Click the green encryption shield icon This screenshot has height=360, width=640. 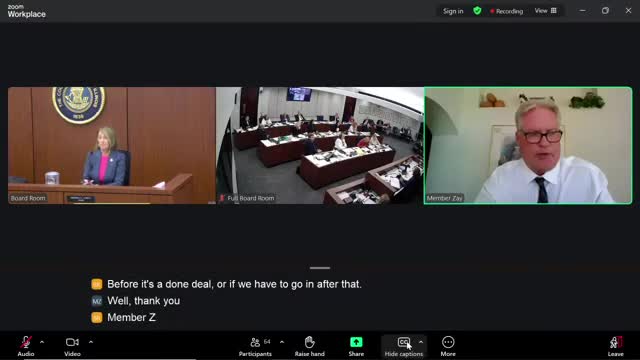coord(477,11)
